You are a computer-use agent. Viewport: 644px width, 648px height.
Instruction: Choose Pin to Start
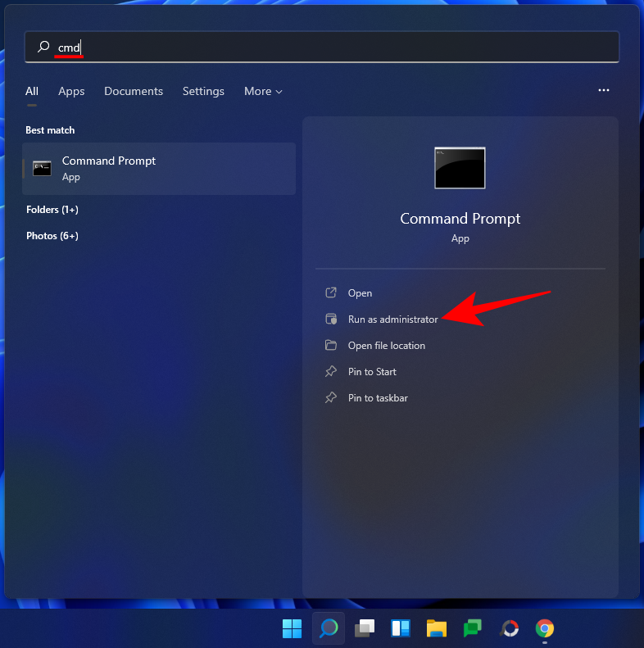(x=372, y=372)
